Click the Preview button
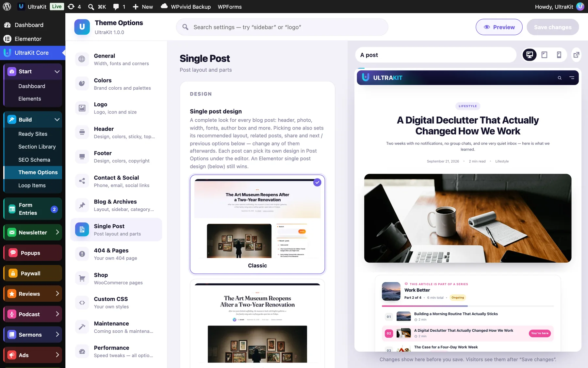This screenshot has height=368, width=588. [499, 27]
